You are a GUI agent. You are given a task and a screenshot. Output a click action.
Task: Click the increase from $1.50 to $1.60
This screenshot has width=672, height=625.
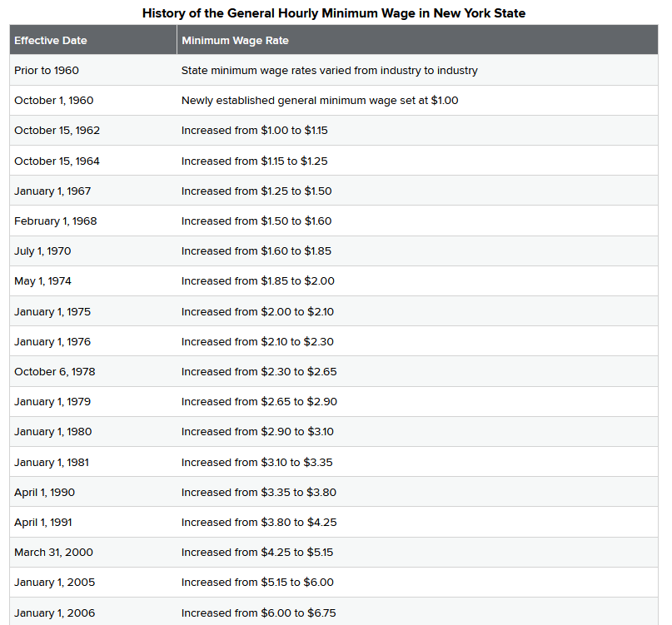tap(256, 221)
